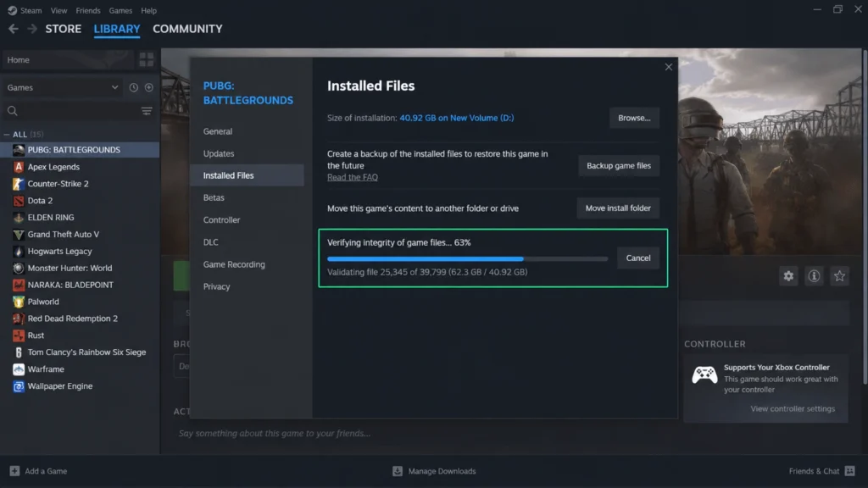Screen dimensions: 868x488
Task: Click Backup game files button
Action: (x=618, y=165)
